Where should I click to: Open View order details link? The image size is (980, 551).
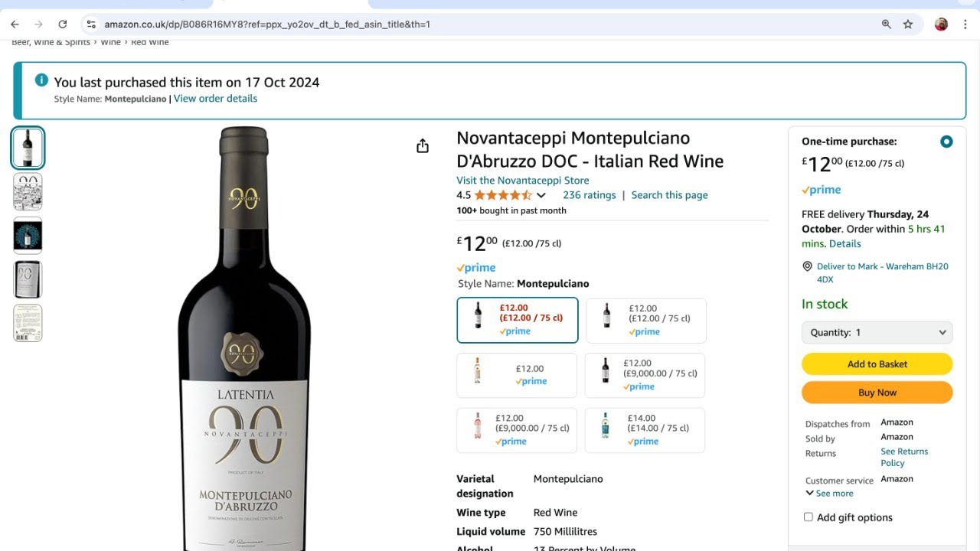click(x=215, y=99)
